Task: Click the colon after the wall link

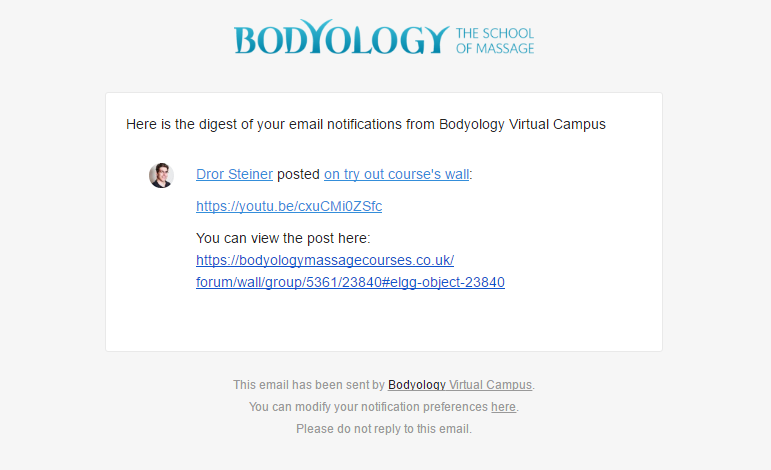Action: 471,174
